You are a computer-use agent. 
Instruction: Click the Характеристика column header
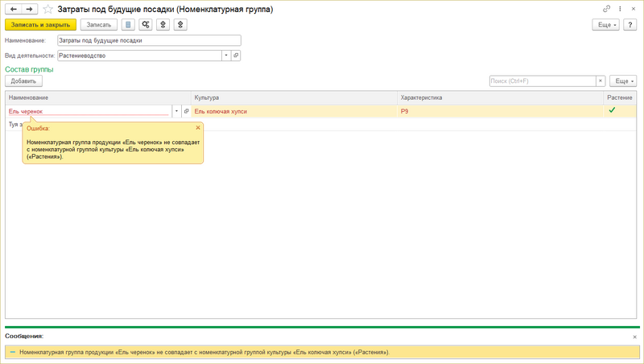pos(500,97)
